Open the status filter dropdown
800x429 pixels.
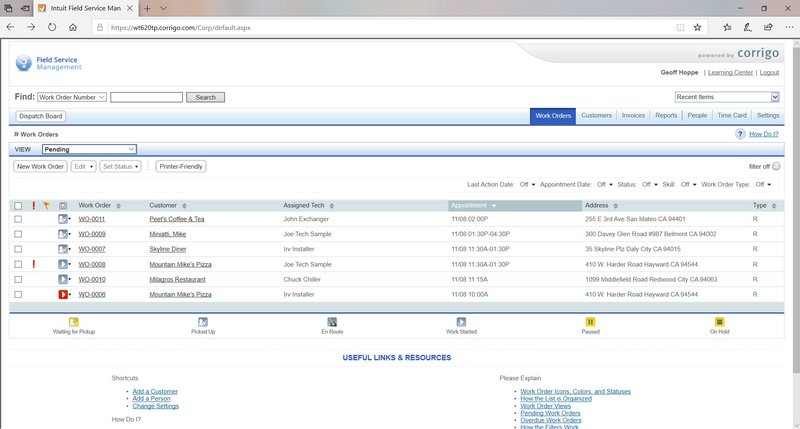(x=649, y=185)
